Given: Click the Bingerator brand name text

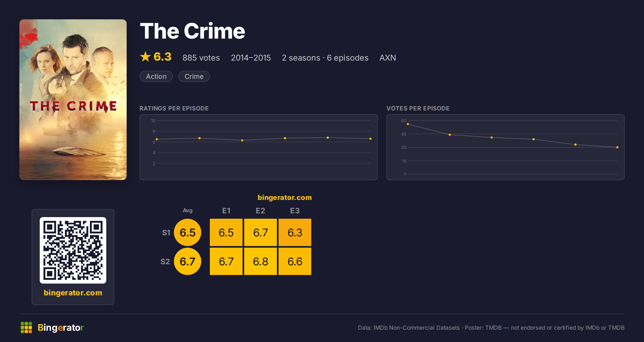Looking at the screenshot, I should pyautogui.click(x=61, y=328).
